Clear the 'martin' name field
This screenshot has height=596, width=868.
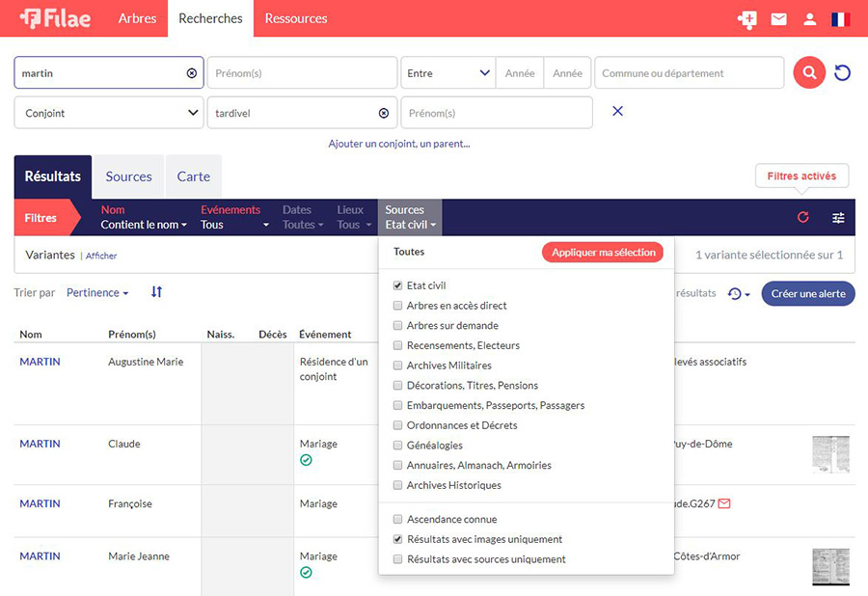pyautogui.click(x=191, y=73)
